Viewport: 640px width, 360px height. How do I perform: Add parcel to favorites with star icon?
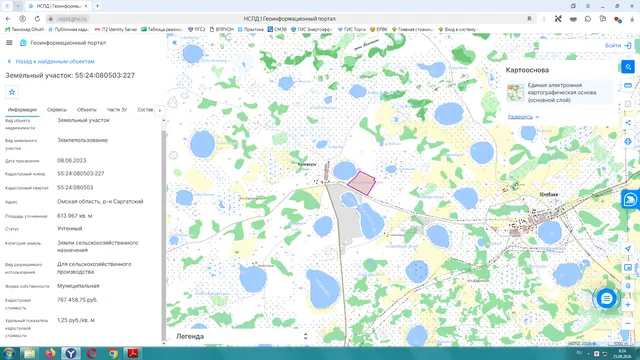[x=12, y=92]
